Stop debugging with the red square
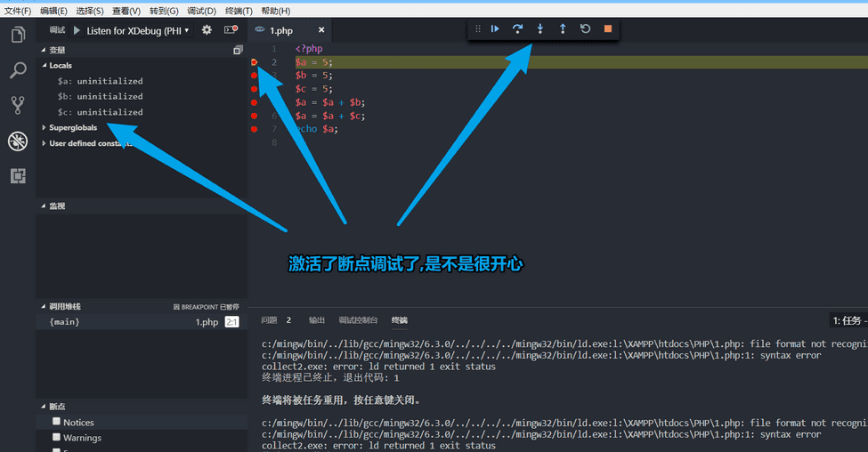The image size is (868, 452). (608, 28)
